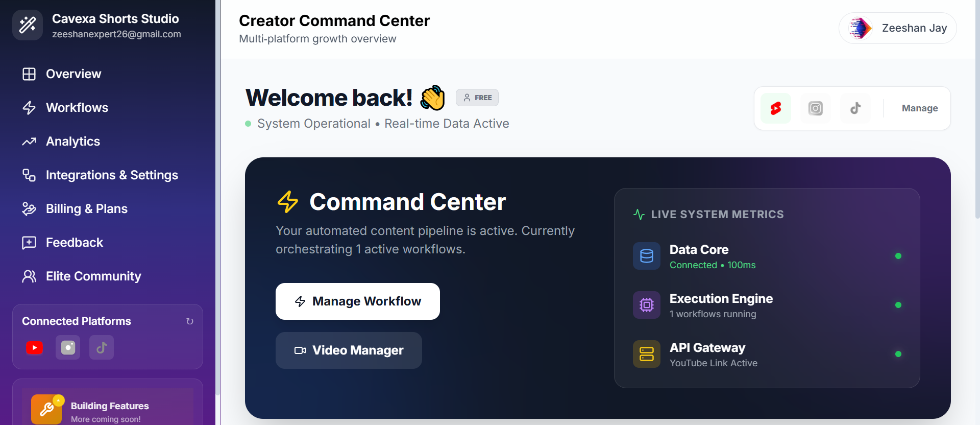The image size is (980, 425).
Task: Click the Instagram icon under Connected Platforms
Action: pos(68,348)
